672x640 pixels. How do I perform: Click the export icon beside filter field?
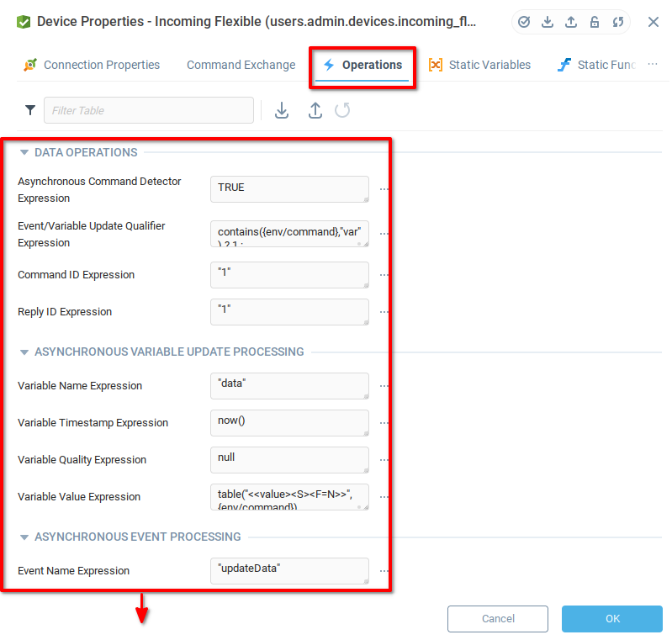tap(315, 110)
